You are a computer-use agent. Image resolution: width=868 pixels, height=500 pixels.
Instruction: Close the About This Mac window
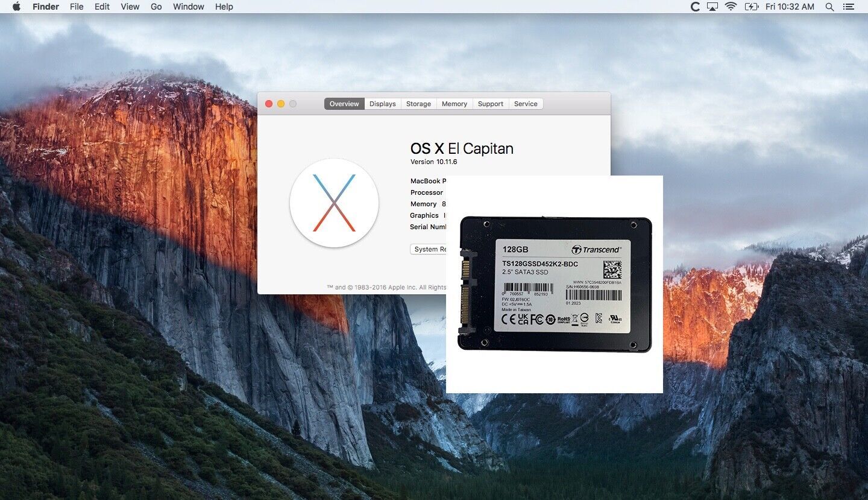pos(269,104)
